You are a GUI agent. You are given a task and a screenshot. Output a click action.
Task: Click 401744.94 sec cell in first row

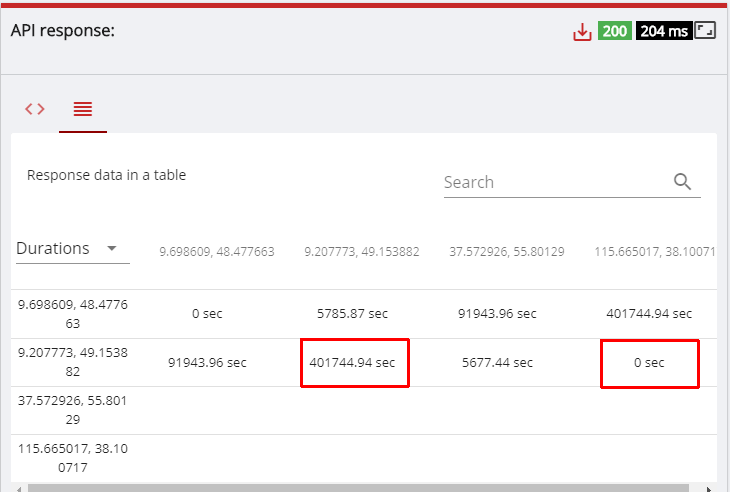click(x=649, y=314)
